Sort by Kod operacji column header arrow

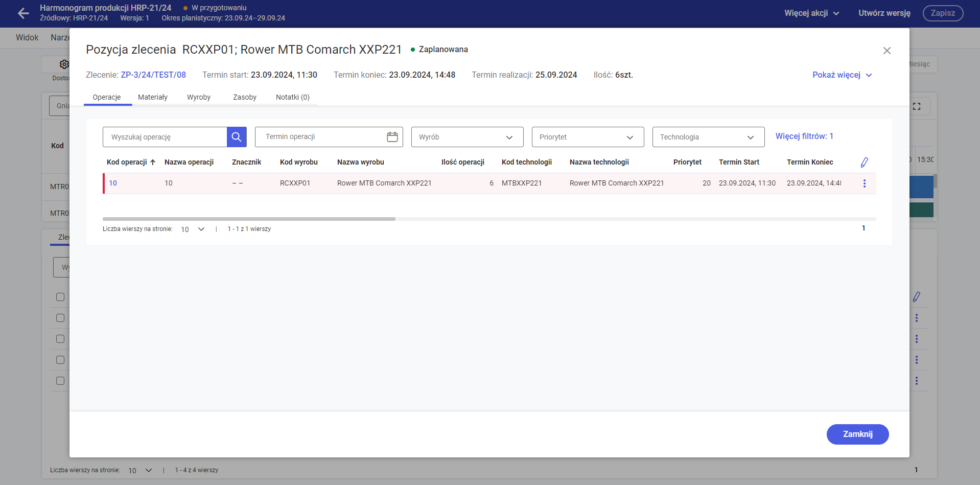153,163
